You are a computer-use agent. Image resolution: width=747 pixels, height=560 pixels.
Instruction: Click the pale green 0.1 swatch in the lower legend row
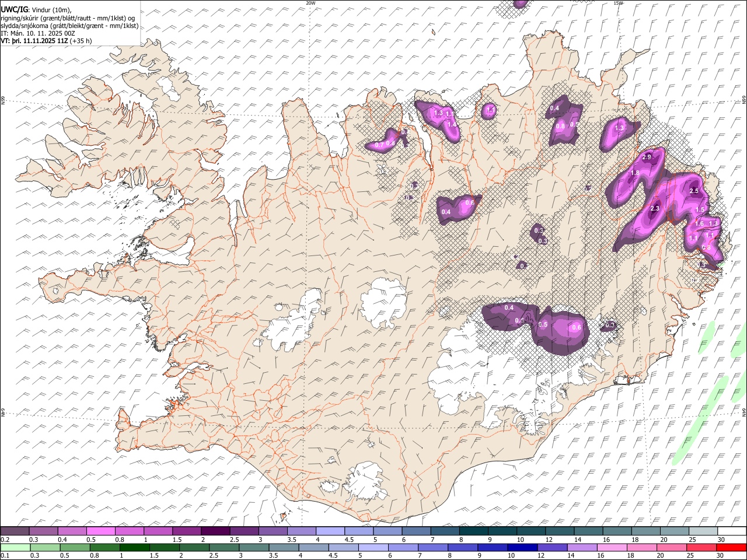point(15,547)
